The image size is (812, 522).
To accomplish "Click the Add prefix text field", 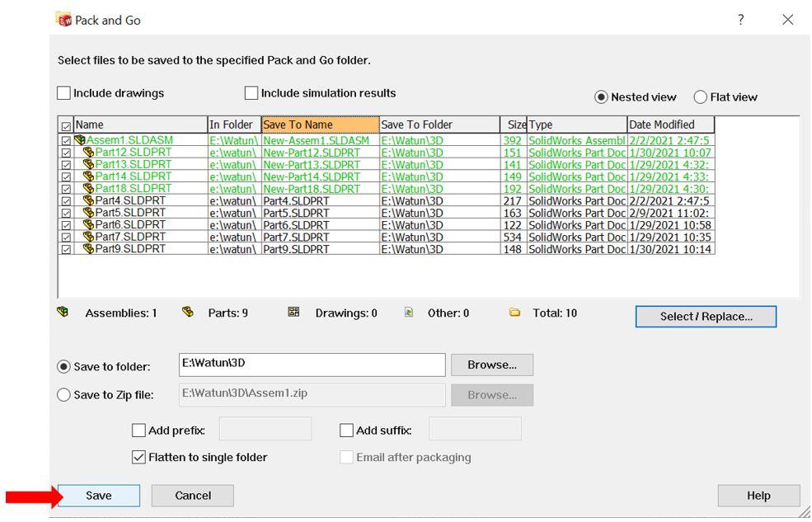I will (x=265, y=429).
